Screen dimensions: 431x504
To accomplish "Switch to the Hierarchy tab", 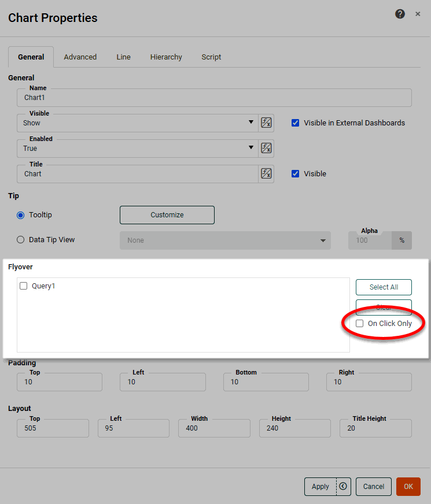I will 166,57.
